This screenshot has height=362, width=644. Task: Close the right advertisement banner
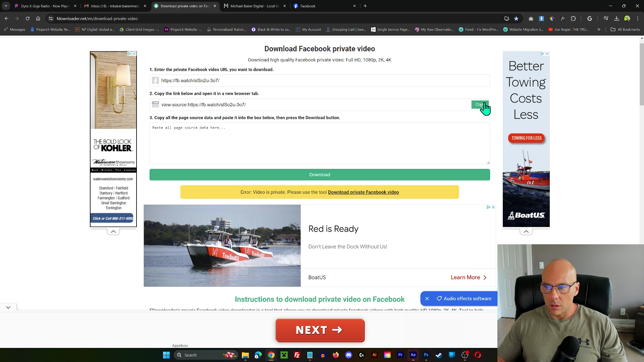point(547,54)
